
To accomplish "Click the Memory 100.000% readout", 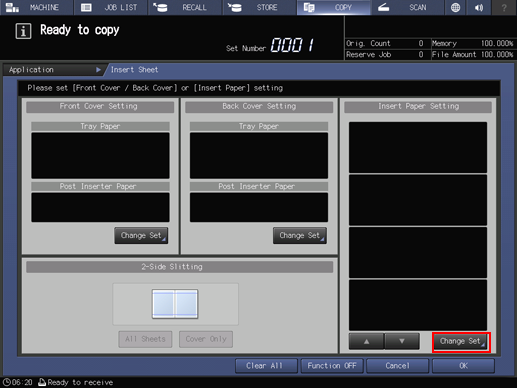I will 497,43.
